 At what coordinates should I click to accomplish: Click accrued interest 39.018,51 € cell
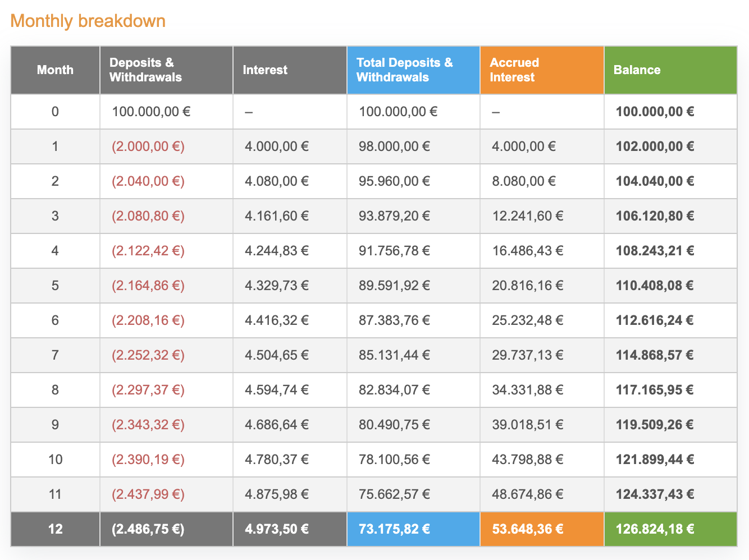[528, 425]
